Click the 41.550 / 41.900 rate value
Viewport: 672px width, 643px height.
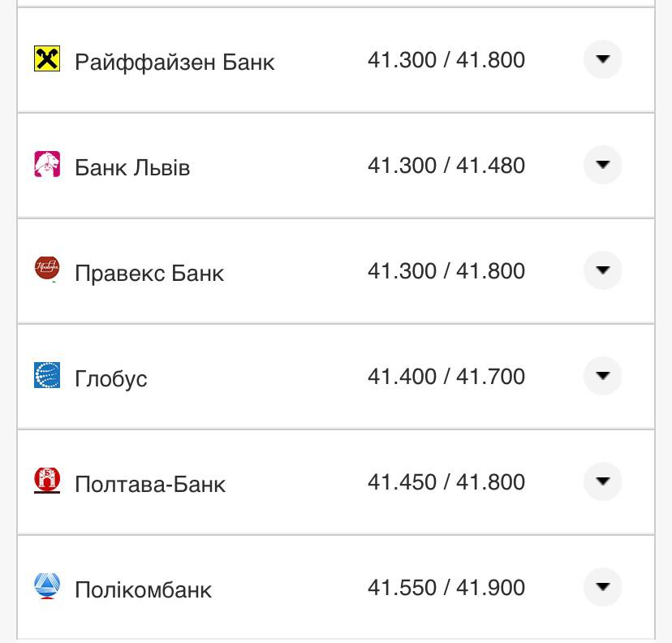click(x=446, y=588)
